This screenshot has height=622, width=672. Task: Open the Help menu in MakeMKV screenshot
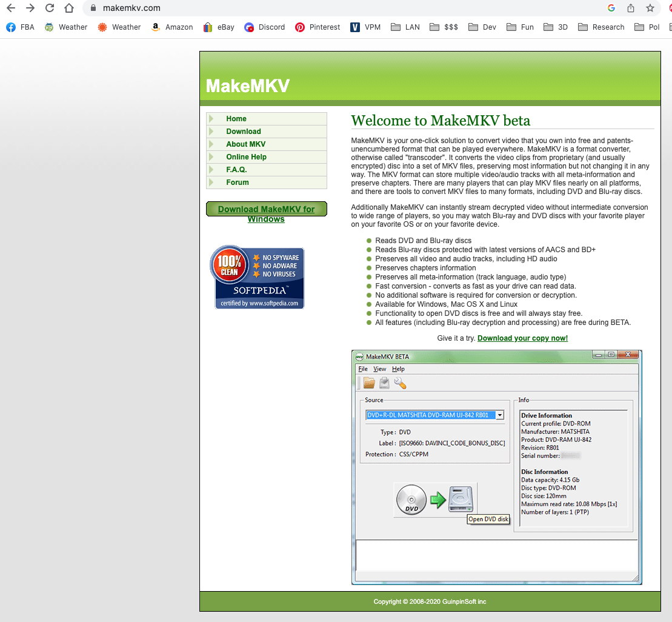click(x=398, y=369)
